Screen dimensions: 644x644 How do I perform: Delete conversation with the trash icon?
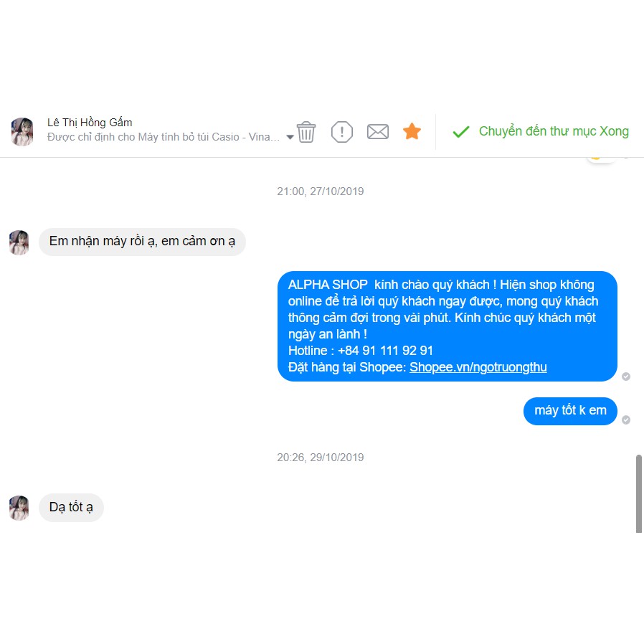pyautogui.click(x=306, y=132)
